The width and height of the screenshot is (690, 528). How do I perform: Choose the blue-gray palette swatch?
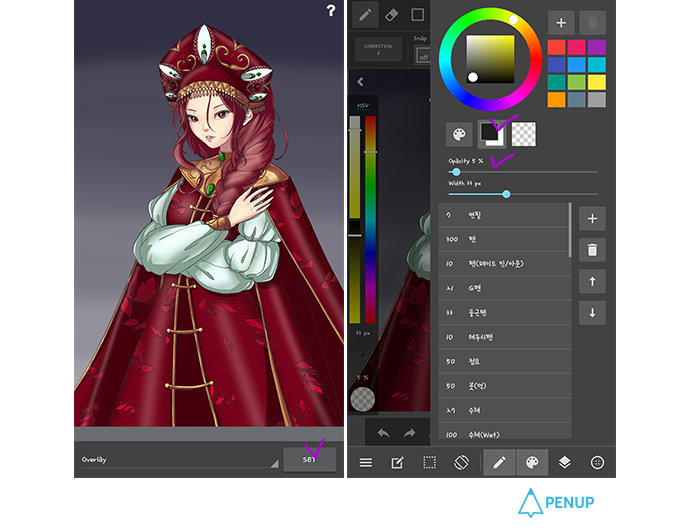pyautogui.click(x=576, y=100)
